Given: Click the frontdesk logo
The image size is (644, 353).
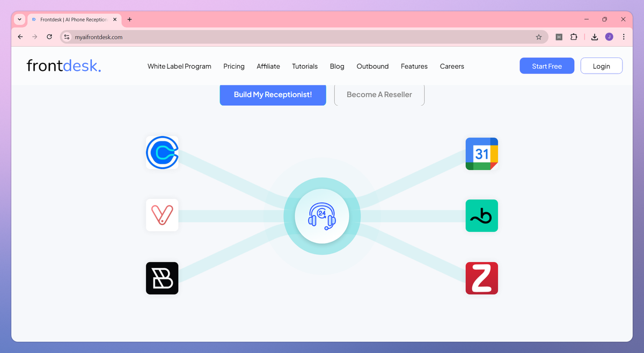Looking at the screenshot, I should 63,65.
